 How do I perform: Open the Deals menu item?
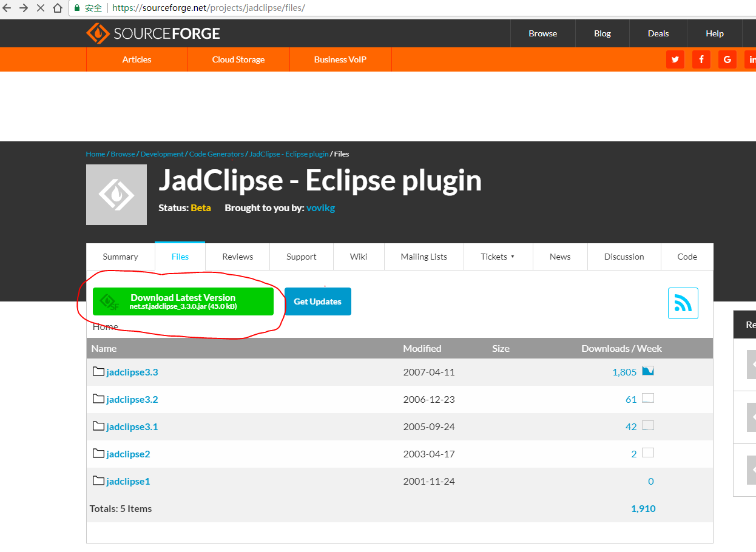coord(658,33)
